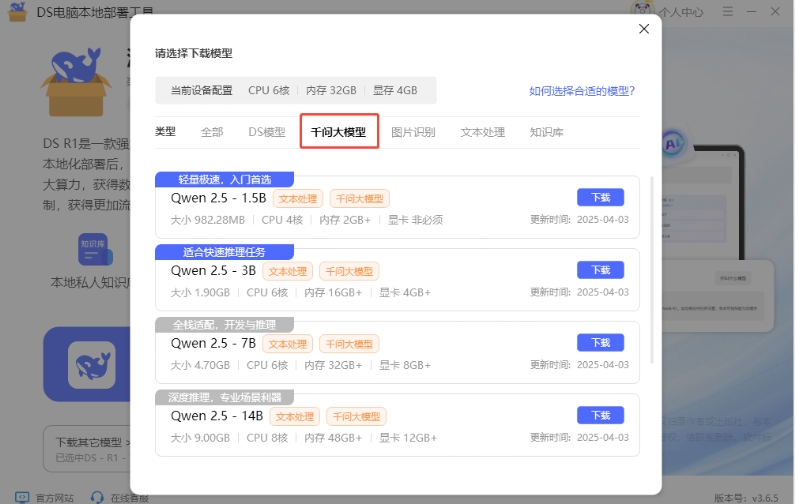Switch to the 知识库 tab
Image resolution: width=795 pixels, height=504 pixels.
point(547,132)
